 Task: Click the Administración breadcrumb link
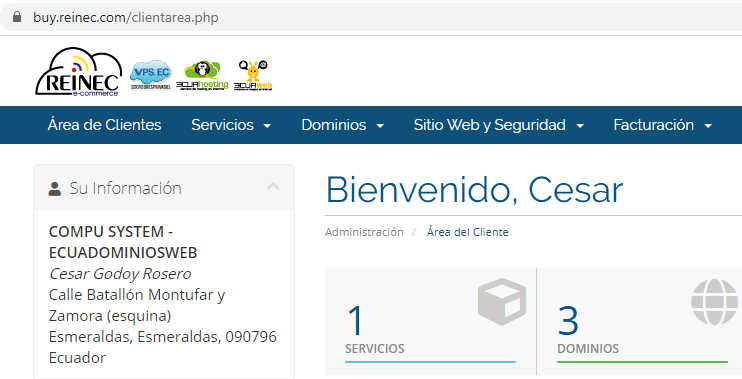point(364,232)
